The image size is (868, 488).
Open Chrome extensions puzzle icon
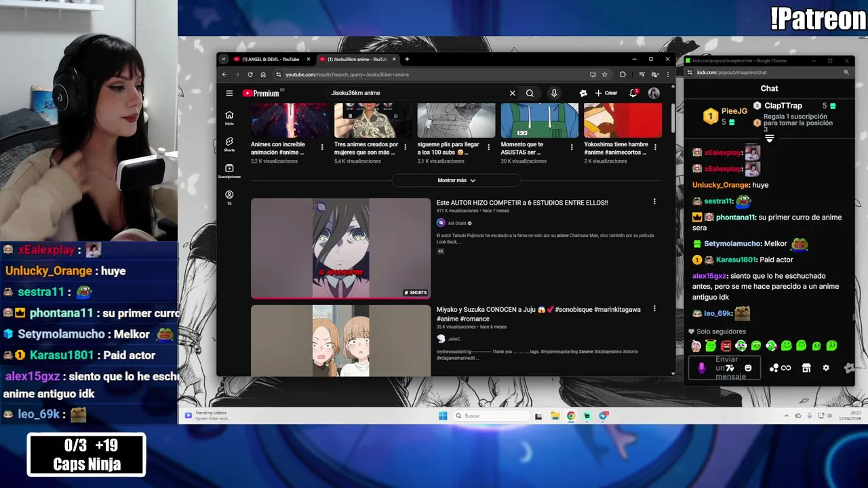pyautogui.click(x=623, y=75)
